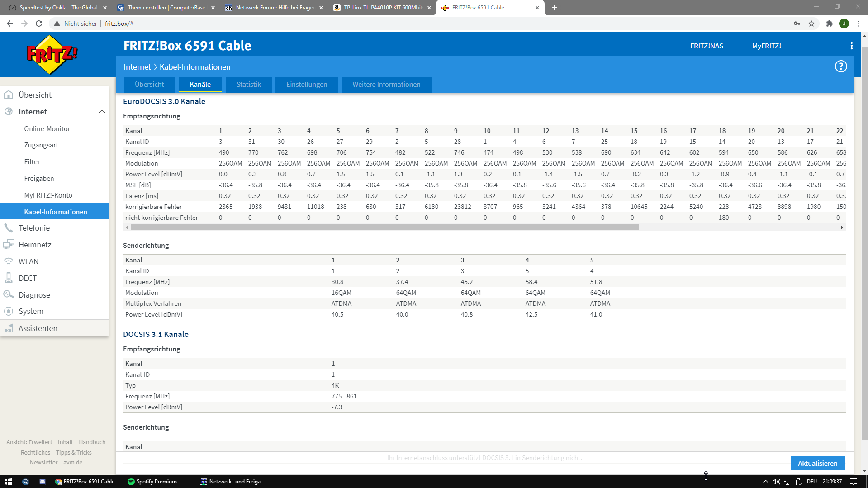
Task: Open FRITZ!NAS link
Action: point(707,46)
